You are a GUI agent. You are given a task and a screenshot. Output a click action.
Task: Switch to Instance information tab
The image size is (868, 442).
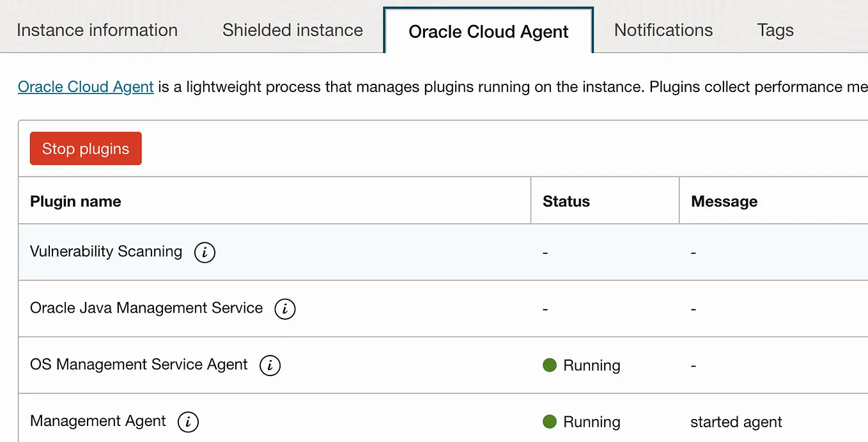pyautogui.click(x=97, y=30)
